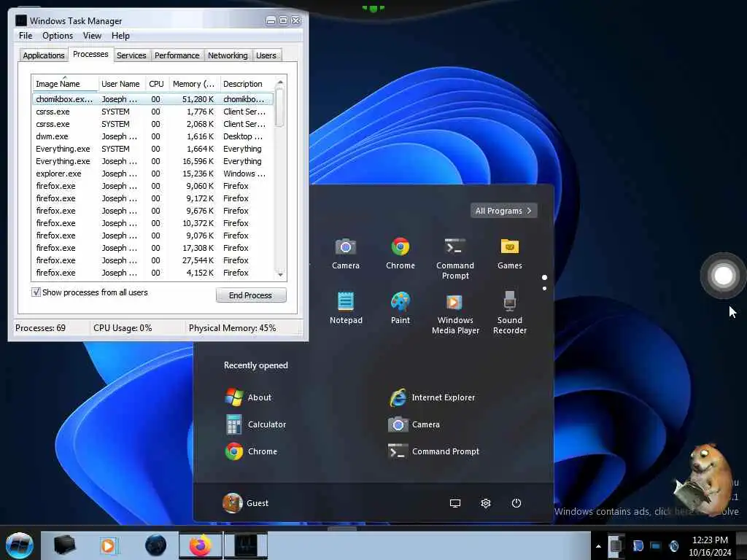Switch to the Networking tab
The image size is (747, 560).
228,55
